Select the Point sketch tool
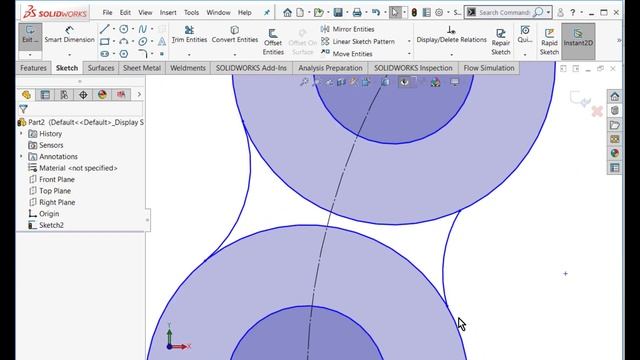This screenshot has width=640, height=360. 162,53
